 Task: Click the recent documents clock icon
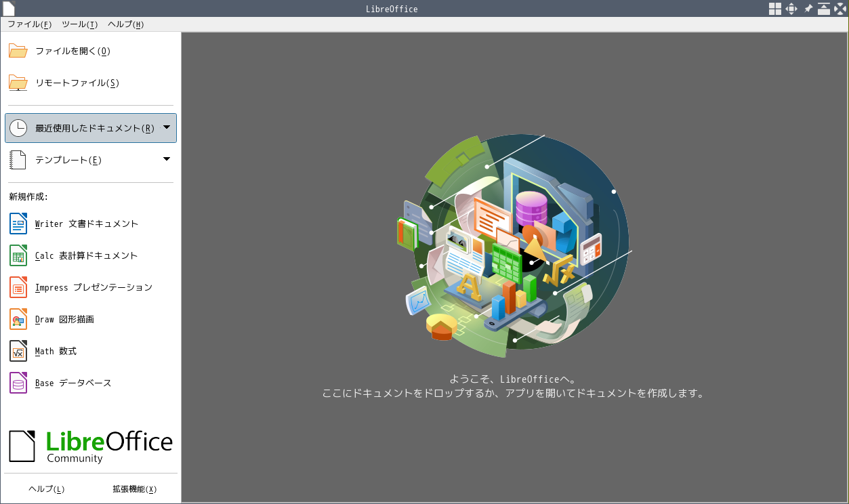coord(18,128)
